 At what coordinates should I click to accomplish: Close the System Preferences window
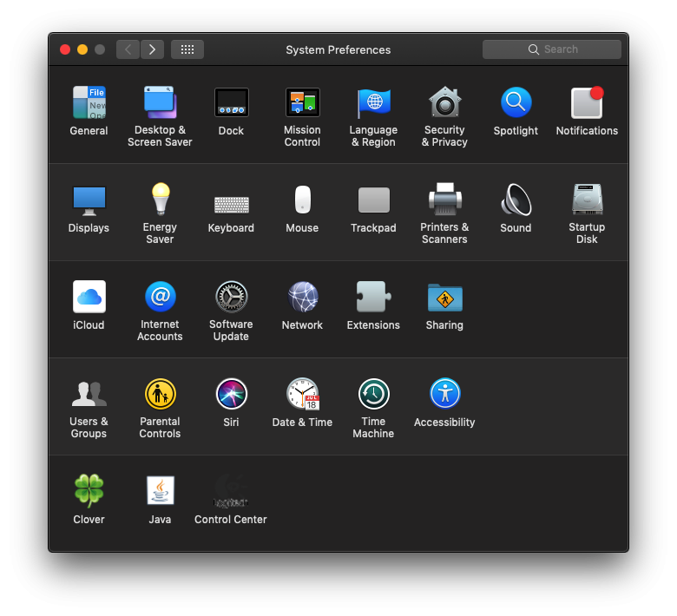[x=65, y=49]
